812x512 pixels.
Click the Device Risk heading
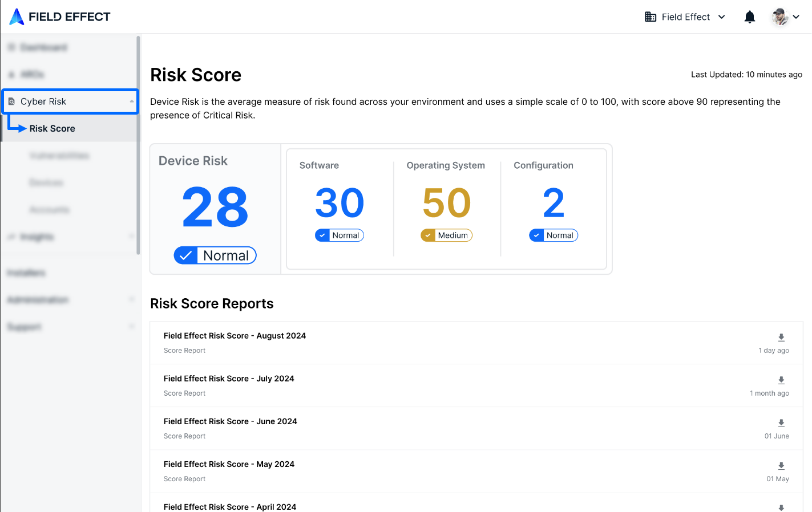pyautogui.click(x=193, y=161)
